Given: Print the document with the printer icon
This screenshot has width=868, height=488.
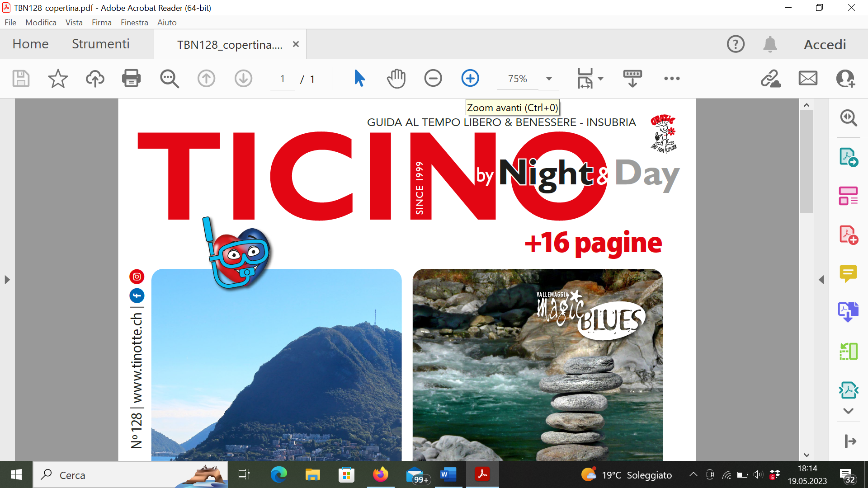Looking at the screenshot, I should (x=132, y=78).
